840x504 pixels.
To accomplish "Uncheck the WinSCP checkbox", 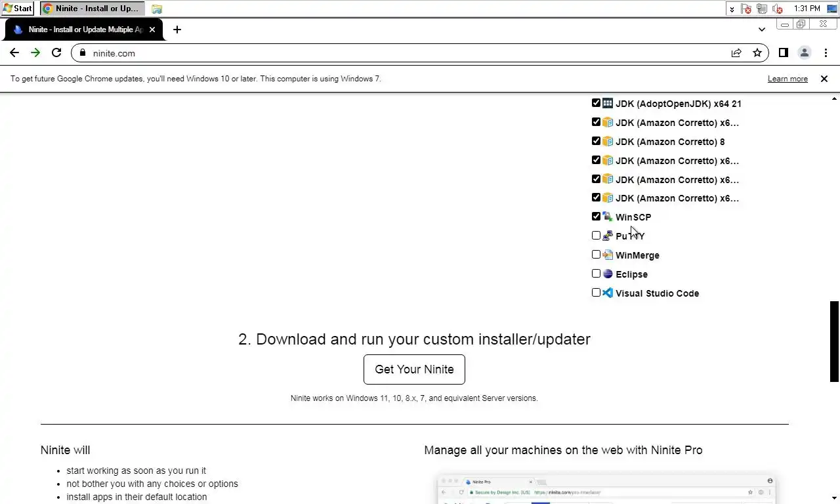I will coord(596,217).
